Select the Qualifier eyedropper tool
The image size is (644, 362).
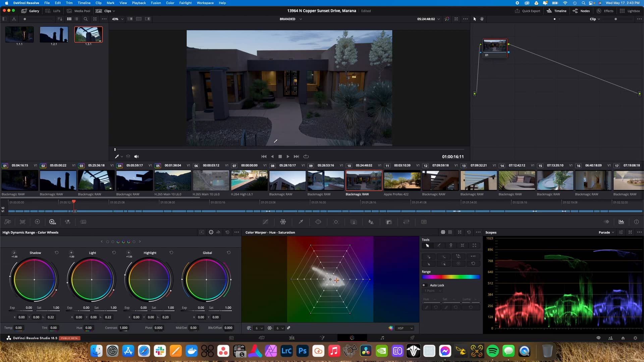301,222
